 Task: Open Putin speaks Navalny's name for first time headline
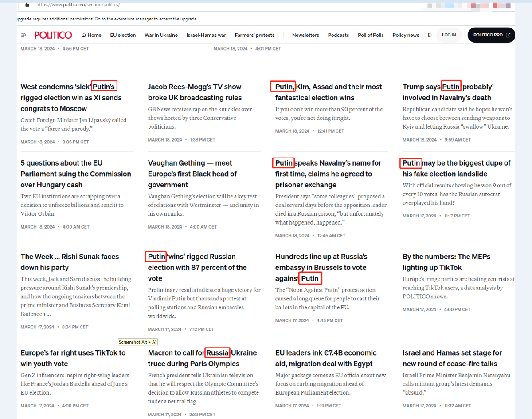tap(328, 174)
